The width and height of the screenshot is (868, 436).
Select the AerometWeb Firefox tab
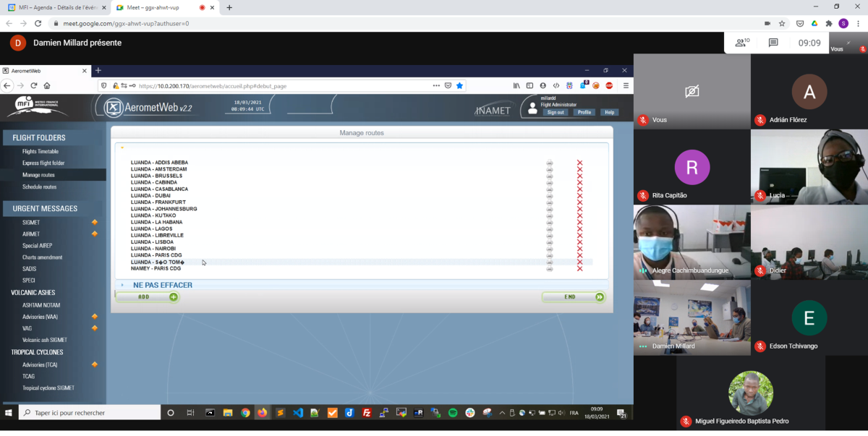click(x=43, y=71)
